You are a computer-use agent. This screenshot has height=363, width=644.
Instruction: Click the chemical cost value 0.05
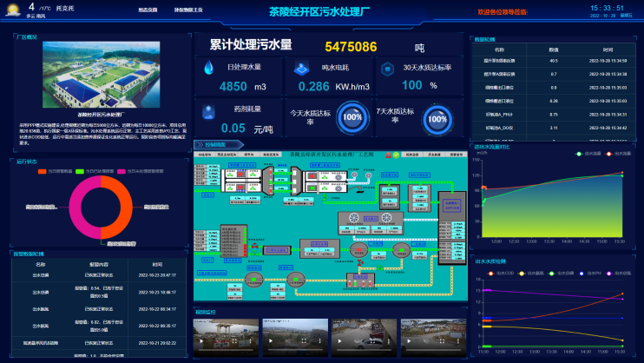(233, 129)
